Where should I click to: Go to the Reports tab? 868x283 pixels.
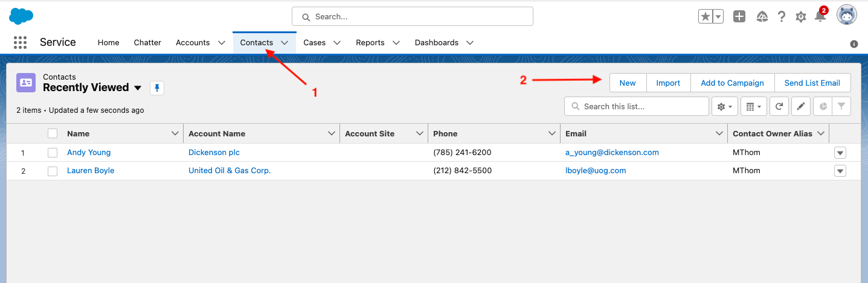(370, 43)
